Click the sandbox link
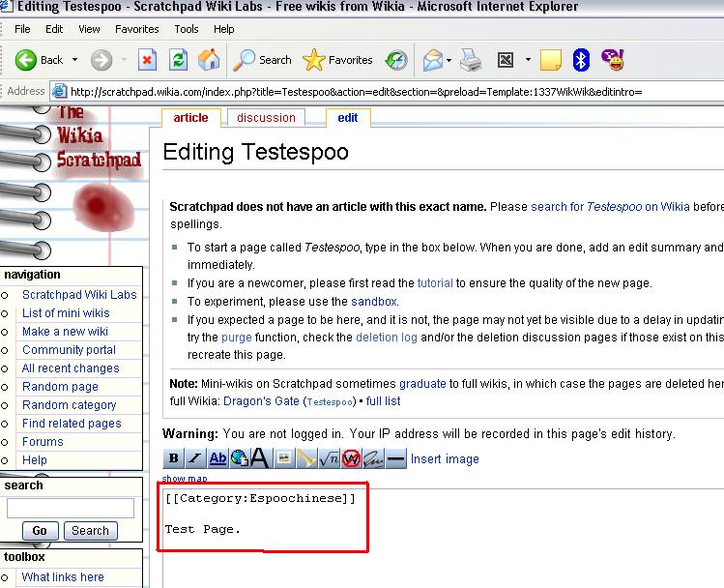724x588 pixels. [x=374, y=302]
